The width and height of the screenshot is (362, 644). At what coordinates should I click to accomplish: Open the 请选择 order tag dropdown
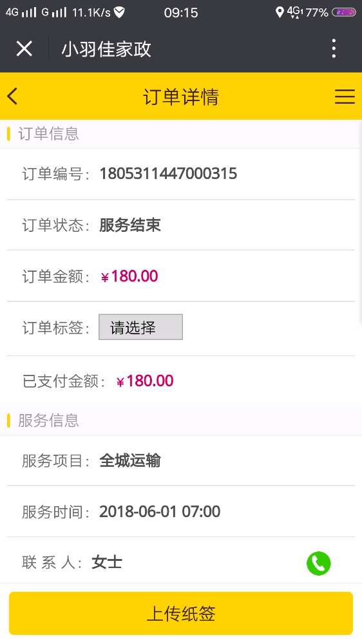pos(140,327)
